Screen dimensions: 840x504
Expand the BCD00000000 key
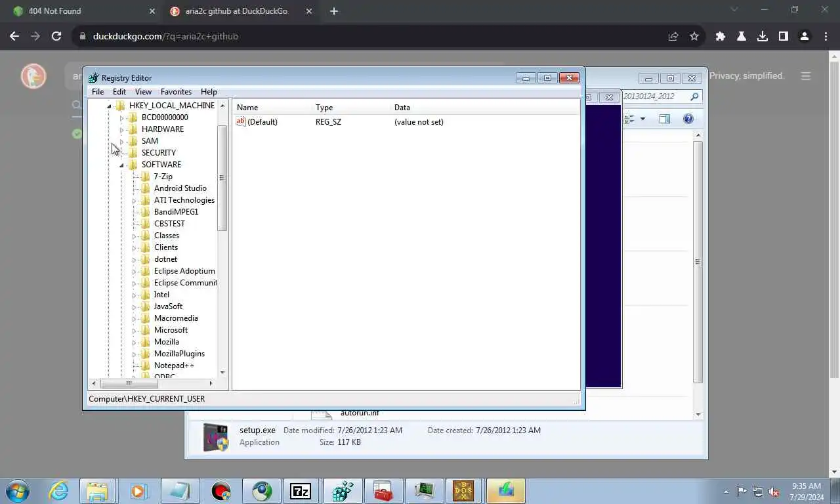[x=121, y=118]
